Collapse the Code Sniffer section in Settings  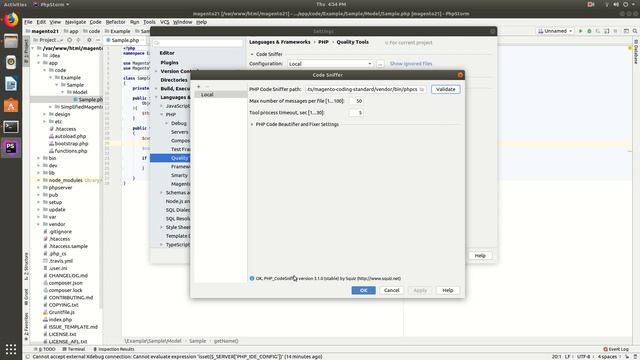pos(252,54)
